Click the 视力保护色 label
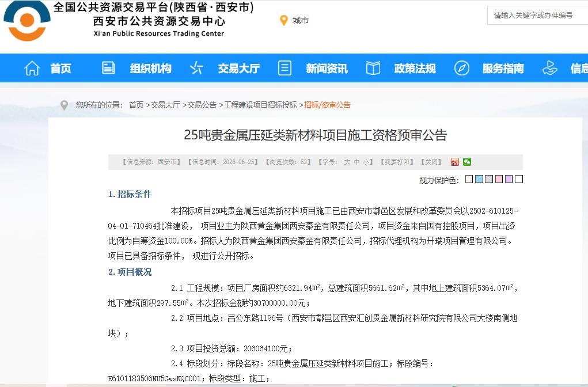The height and width of the screenshot is (387, 588). click(x=439, y=180)
